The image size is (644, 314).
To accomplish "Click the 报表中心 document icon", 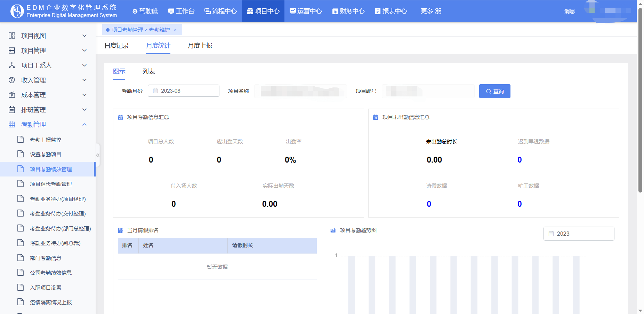I will pos(378,11).
